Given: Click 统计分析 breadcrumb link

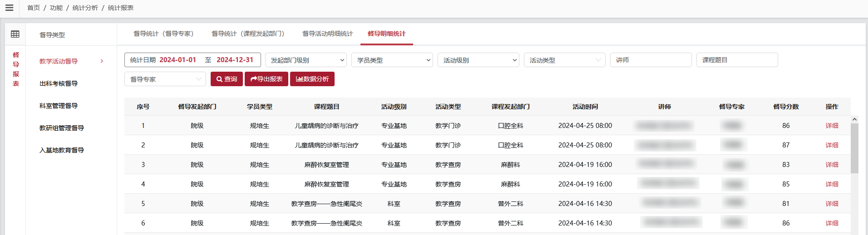Looking at the screenshot, I should click(85, 8).
